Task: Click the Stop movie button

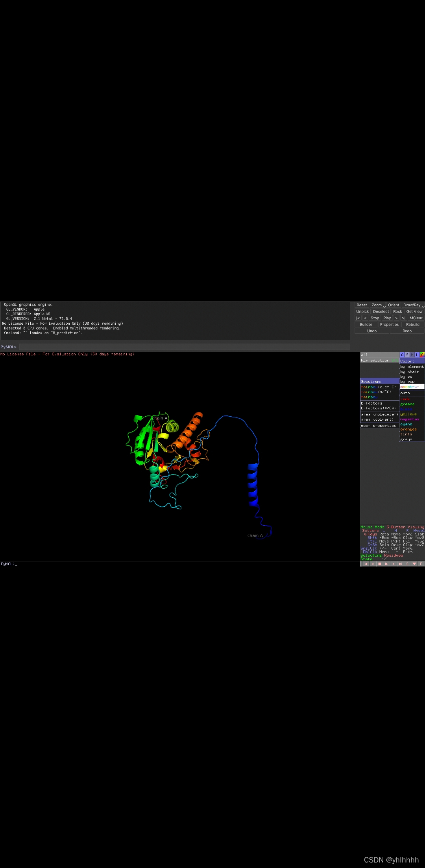Action: pos(375,318)
